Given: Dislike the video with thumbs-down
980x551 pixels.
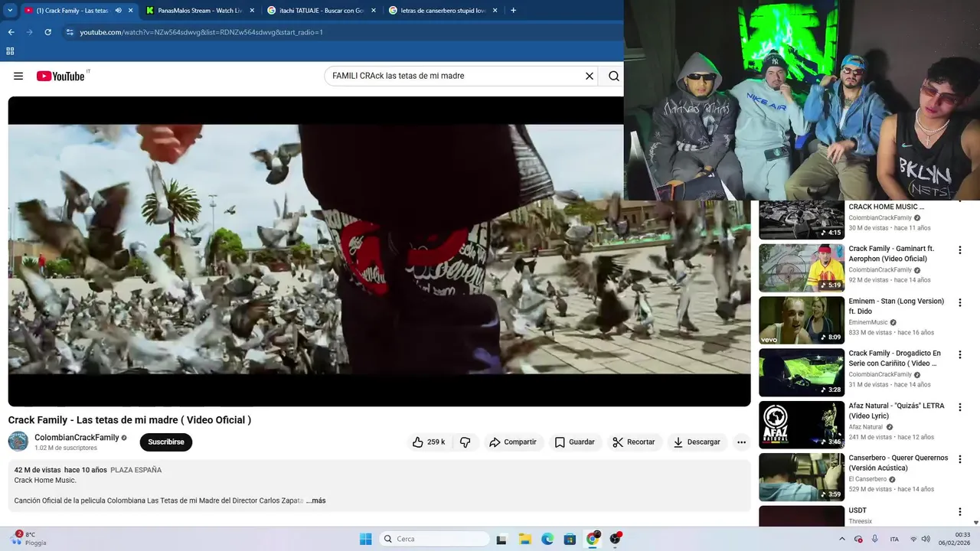Looking at the screenshot, I should point(465,442).
